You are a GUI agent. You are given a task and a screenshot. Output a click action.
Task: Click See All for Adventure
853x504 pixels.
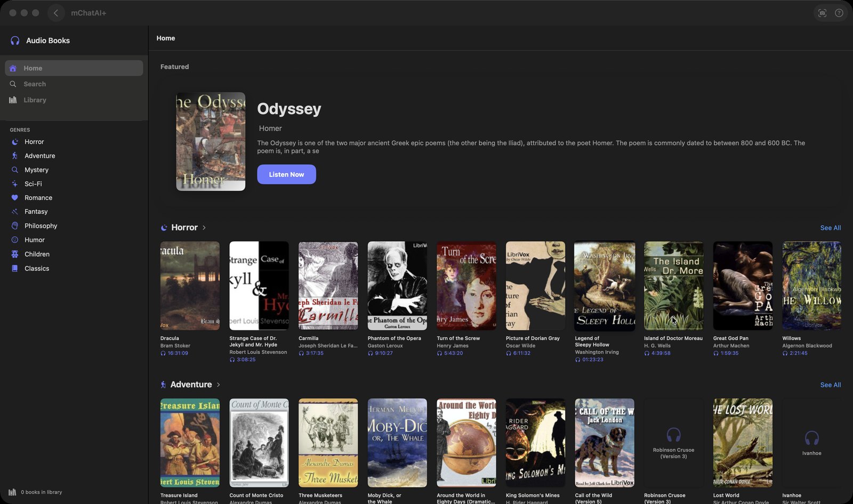[831, 385]
